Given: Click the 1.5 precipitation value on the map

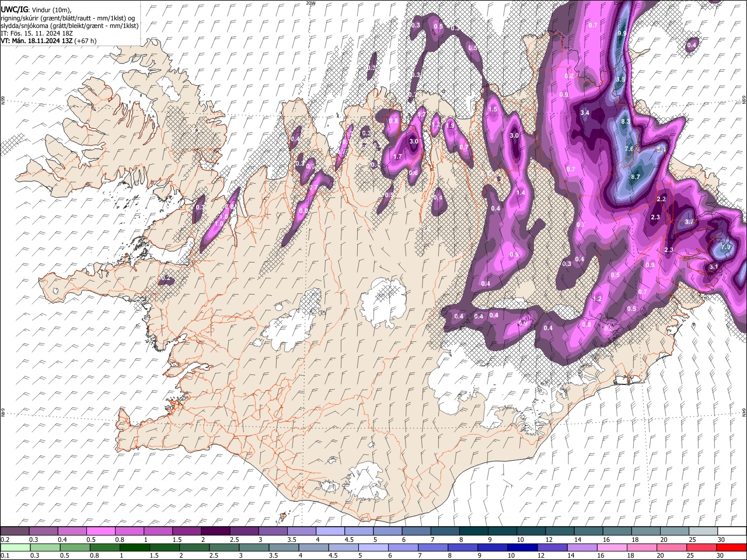Looking at the screenshot, I should pyautogui.click(x=493, y=110).
